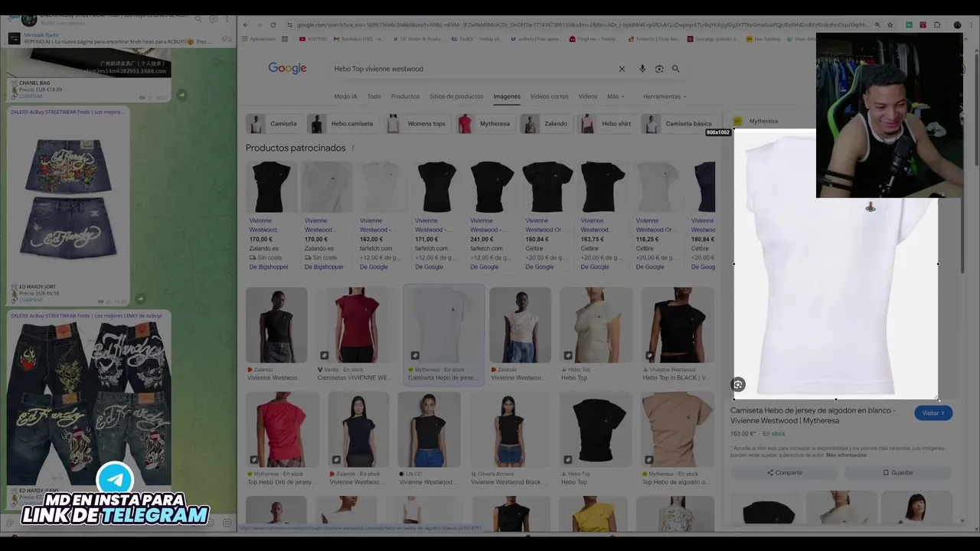Screen dimensions: 980x551
Task: Select the Imágenes tab
Action: coord(507,96)
